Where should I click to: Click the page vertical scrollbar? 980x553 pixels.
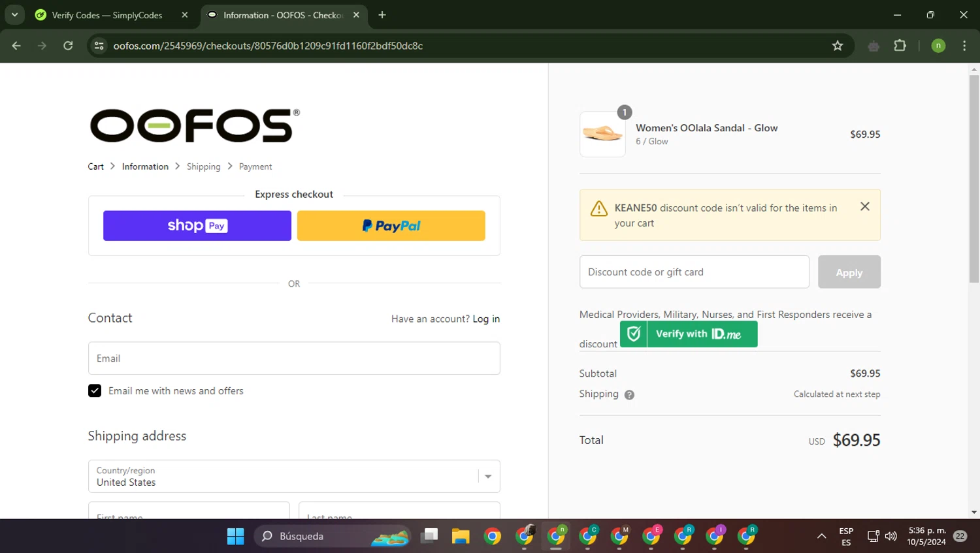pos(974,178)
